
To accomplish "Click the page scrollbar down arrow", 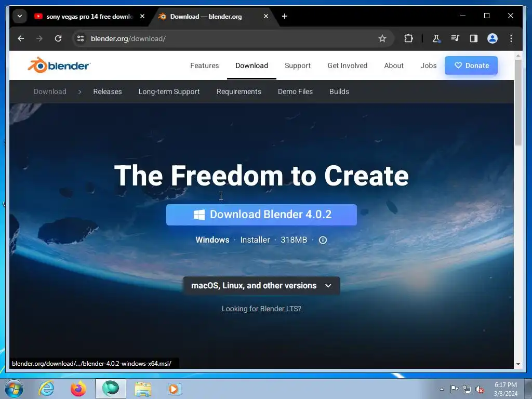I will pos(518,364).
